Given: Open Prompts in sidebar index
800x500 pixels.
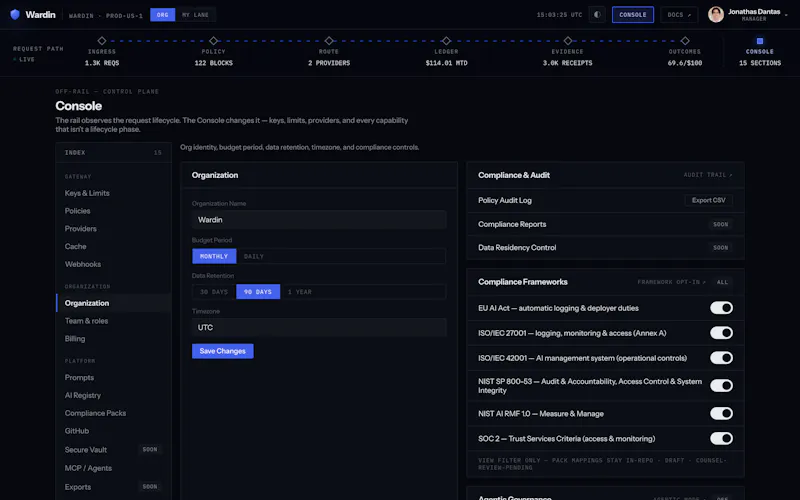Looking at the screenshot, I should click(79, 378).
